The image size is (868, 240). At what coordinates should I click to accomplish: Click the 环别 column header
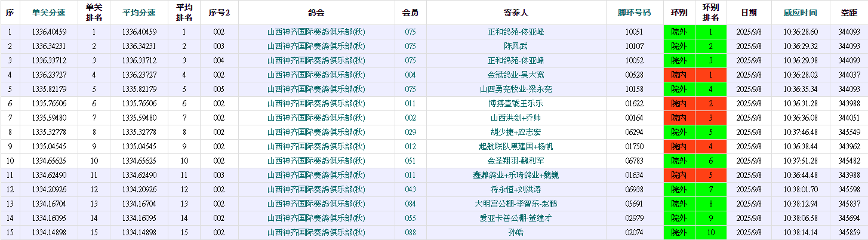click(679, 13)
